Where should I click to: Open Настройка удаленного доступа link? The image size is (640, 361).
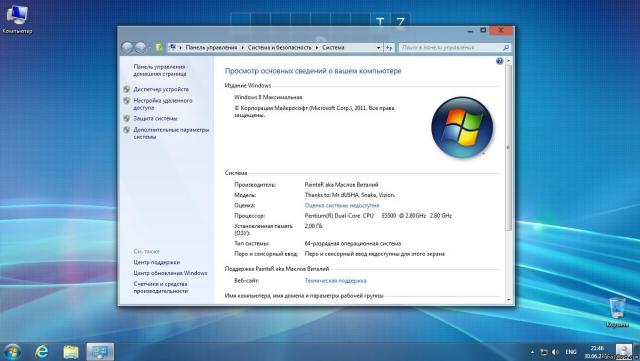pyautogui.click(x=162, y=104)
